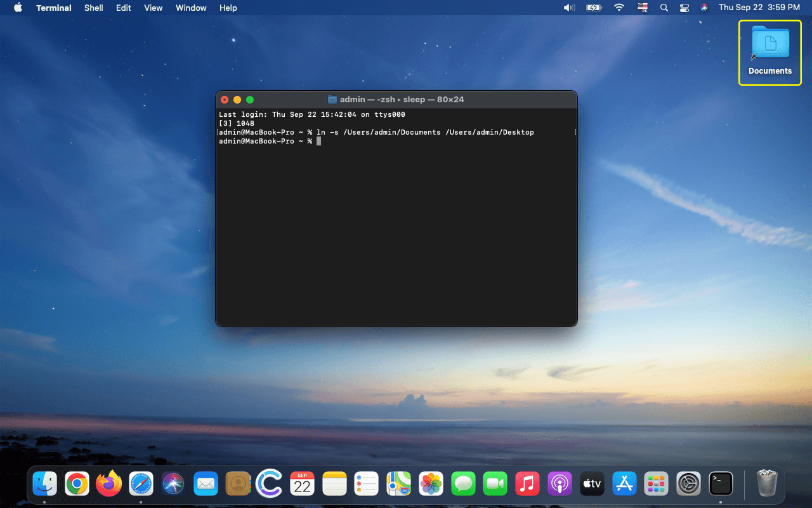Open Calendar showing September 22
This screenshot has width=812, height=508.
pos(302,483)
